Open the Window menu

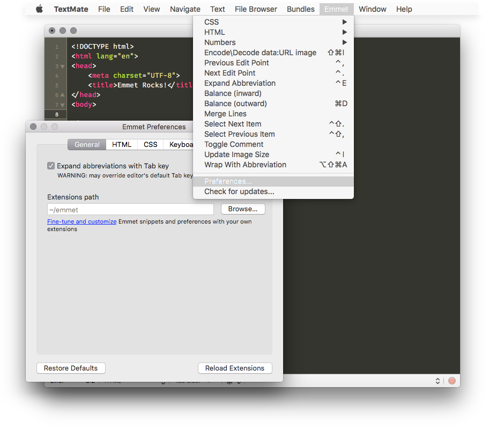(373, 9)
